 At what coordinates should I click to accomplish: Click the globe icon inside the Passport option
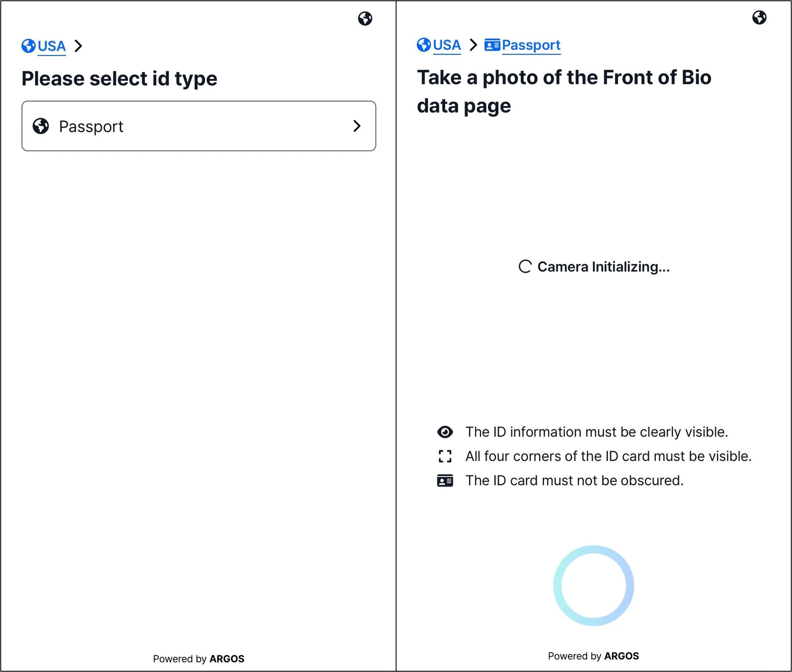(x=40, y=126)
